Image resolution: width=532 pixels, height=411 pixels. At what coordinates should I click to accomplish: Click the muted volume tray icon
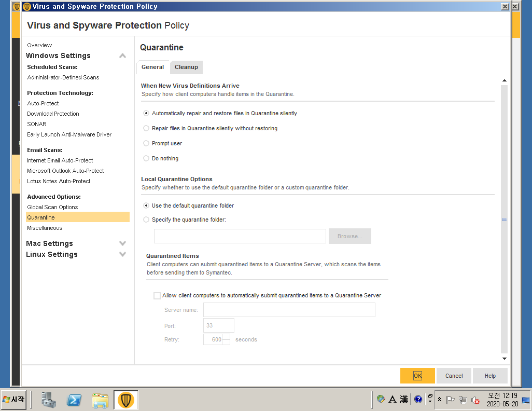(x=475, y=400)
